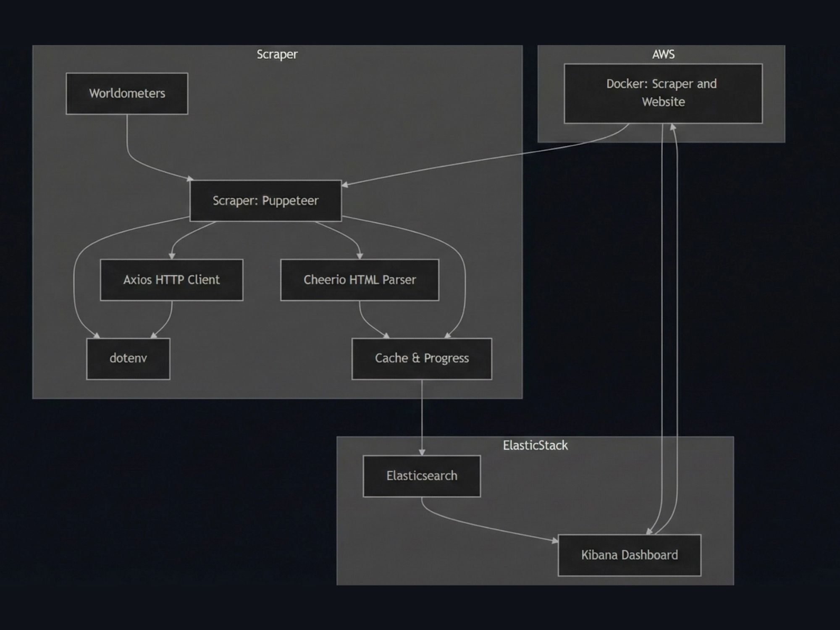Click the arrowhead on Kibana Dashboard's top edge

tap(649, 532)
